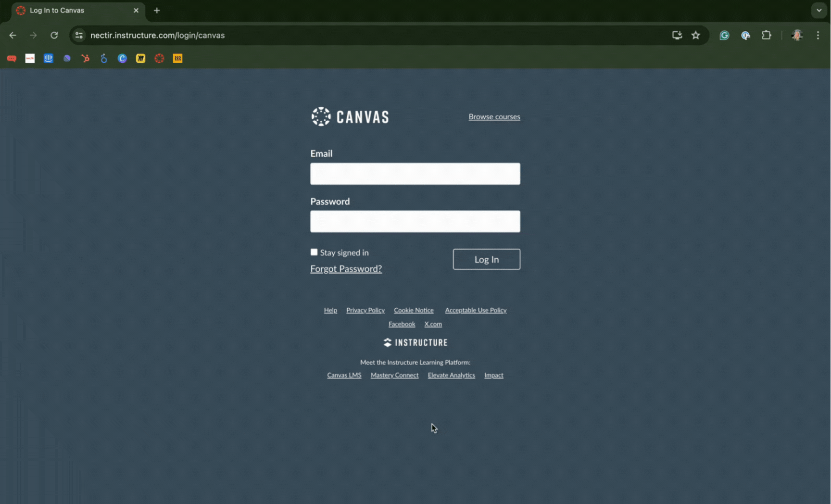Open the tab search dropdown arrow
831x504 pixels.
tap(819, 10)
